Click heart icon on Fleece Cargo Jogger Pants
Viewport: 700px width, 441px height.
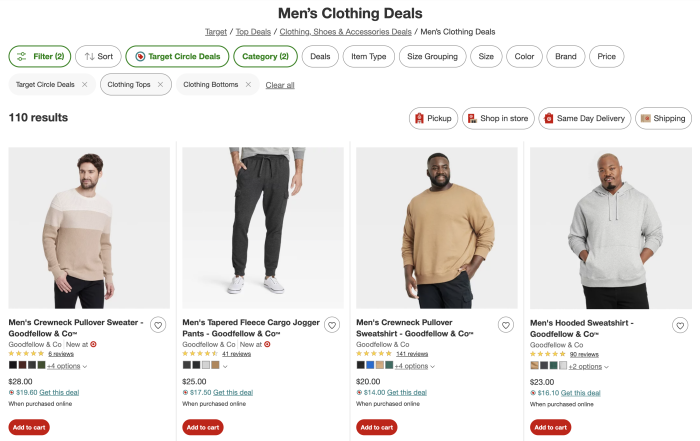(332, 325)
